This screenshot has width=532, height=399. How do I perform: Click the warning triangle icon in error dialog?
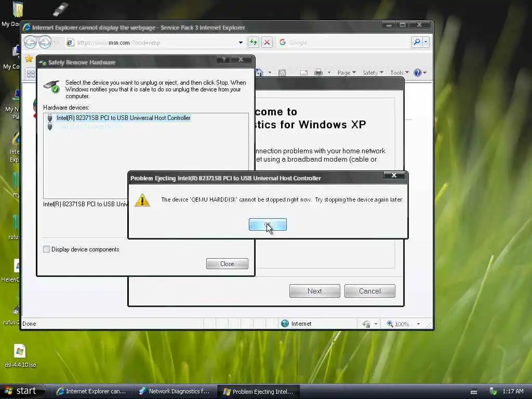click(x=142, y=200)
